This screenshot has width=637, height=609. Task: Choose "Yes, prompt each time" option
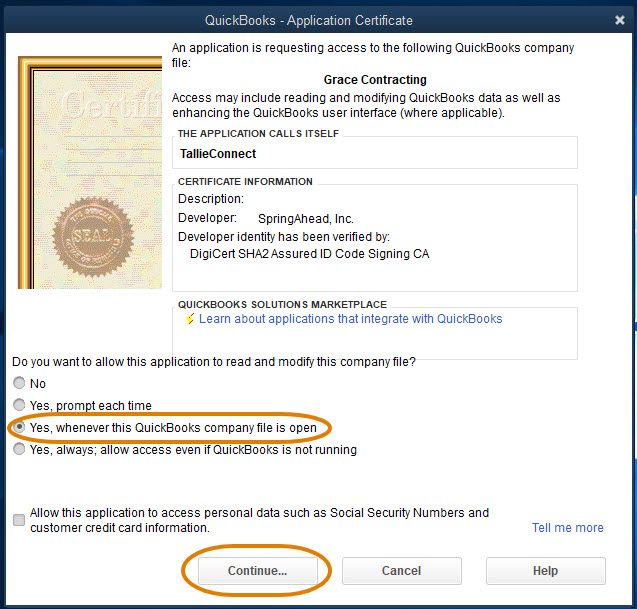19,405
